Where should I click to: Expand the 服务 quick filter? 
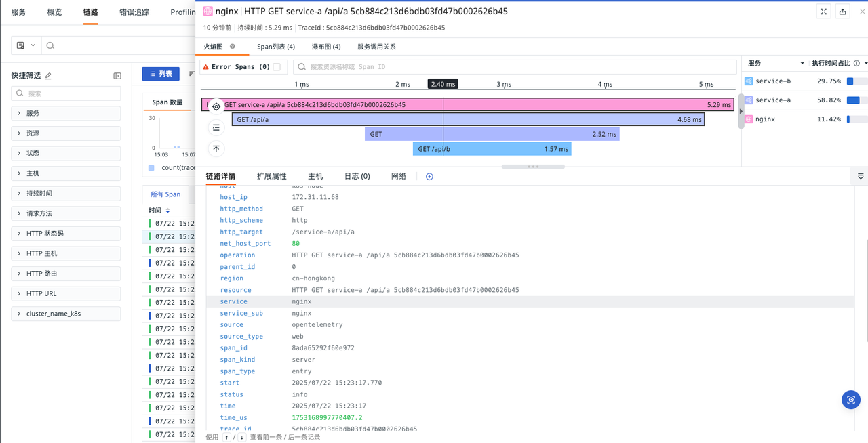click(66, 113)
